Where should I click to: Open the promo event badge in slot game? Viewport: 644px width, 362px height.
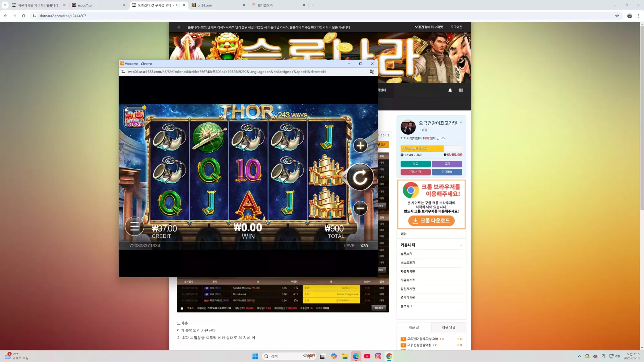(135, 117)
